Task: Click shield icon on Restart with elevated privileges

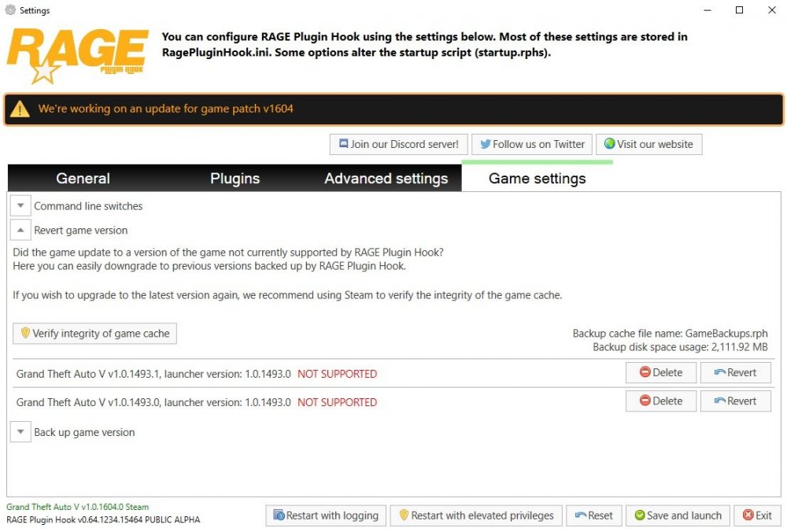Action: [x=404, y=515]
